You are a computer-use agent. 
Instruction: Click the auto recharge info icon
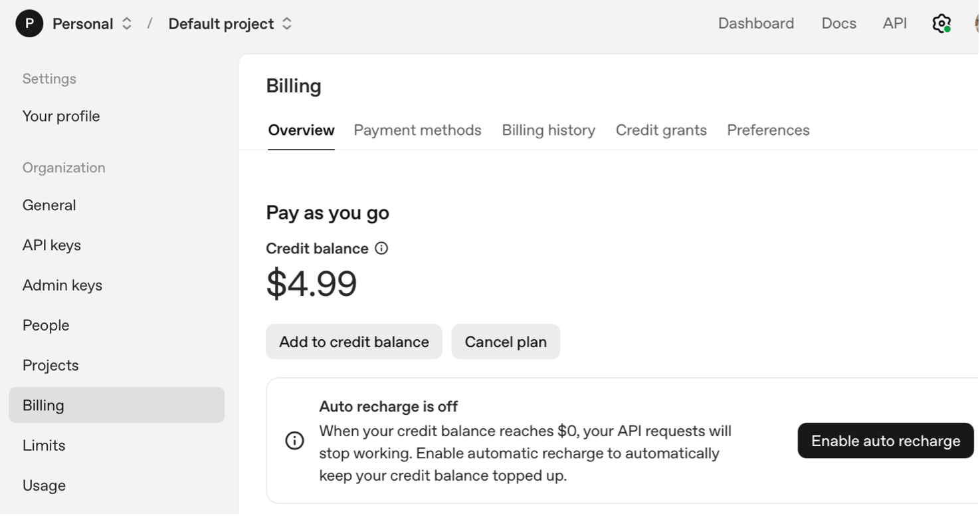(x=294, y=440)
